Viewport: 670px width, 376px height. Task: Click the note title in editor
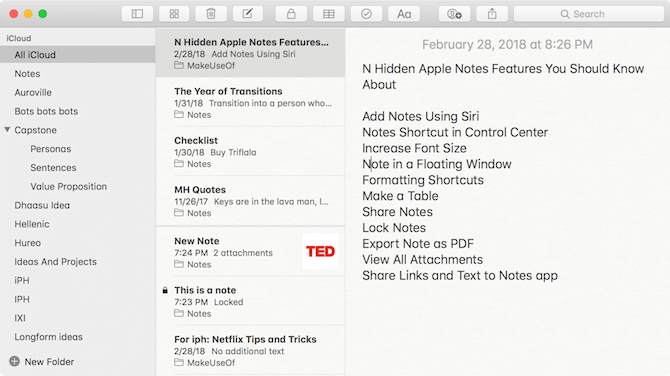click(503, 76)
